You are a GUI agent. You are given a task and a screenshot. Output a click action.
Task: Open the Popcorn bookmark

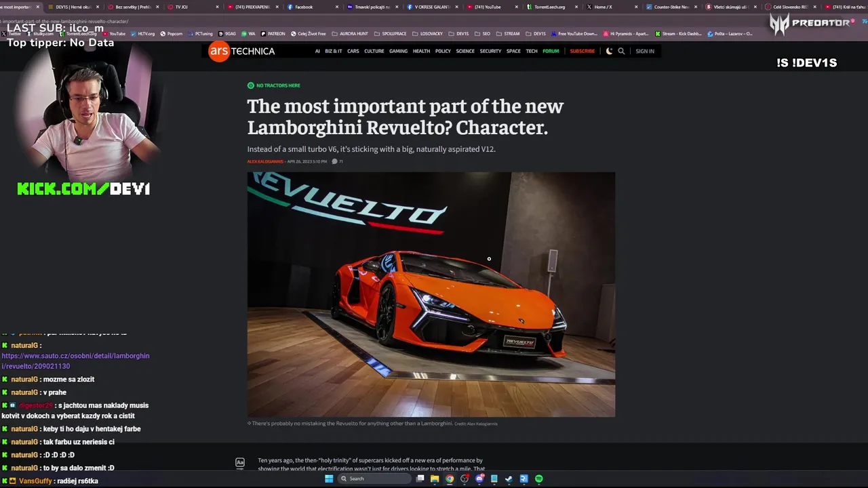click(171, 33)
